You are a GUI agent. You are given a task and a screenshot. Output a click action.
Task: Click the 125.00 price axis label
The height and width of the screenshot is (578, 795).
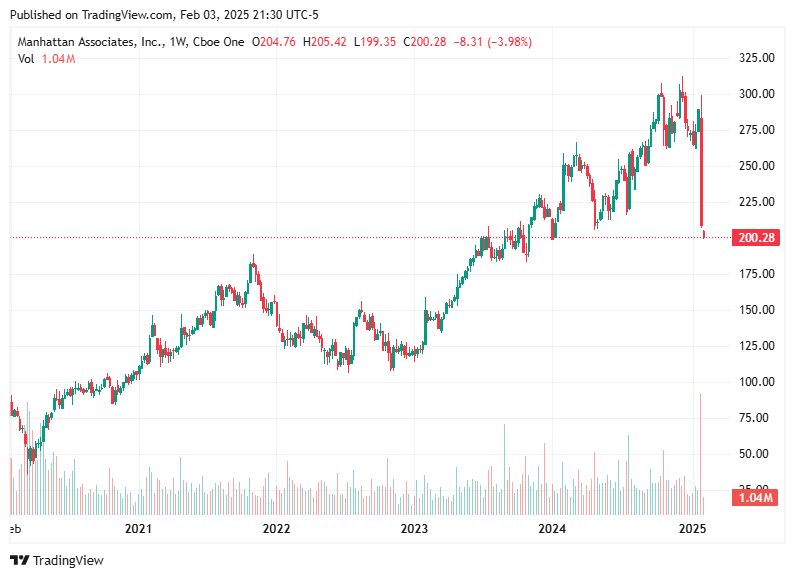tap(756, 346)
